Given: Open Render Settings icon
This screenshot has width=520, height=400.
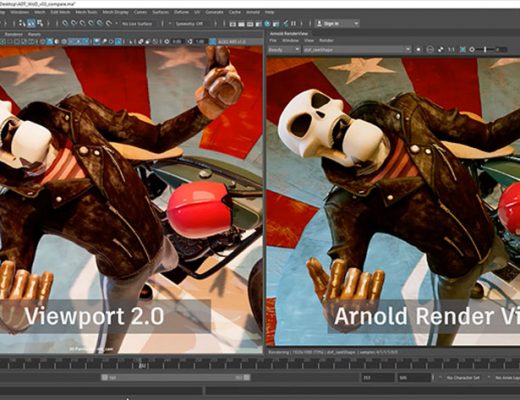Looking at the screenshot, I should point(258,24).
